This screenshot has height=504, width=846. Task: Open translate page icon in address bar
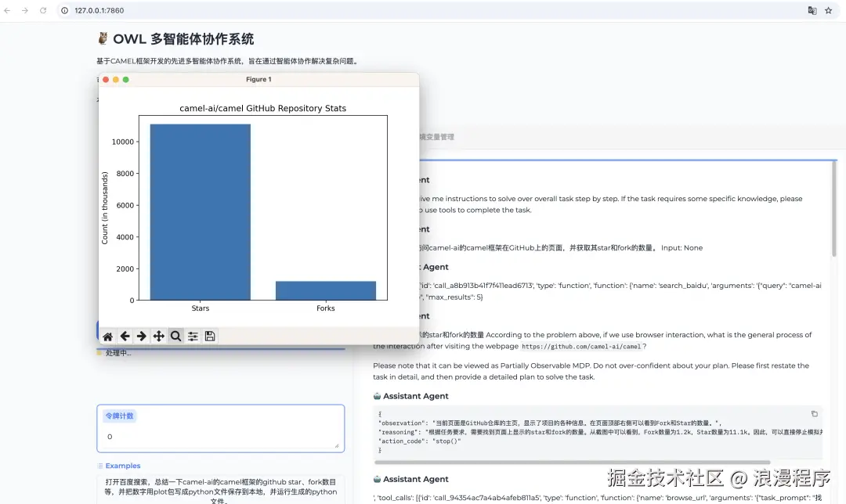(812, 10)
